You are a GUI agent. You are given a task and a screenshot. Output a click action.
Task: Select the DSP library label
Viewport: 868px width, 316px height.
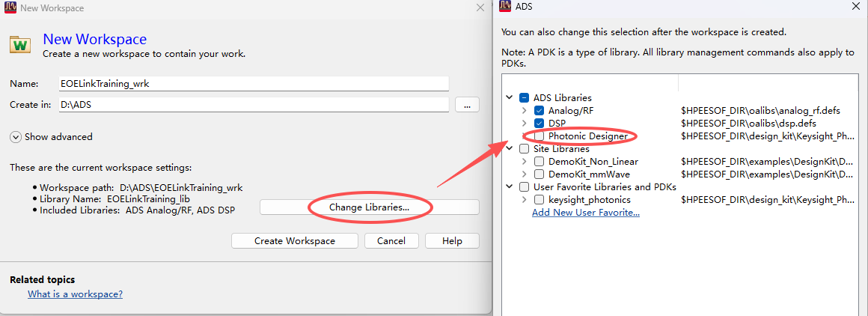[x=557, y=123]
